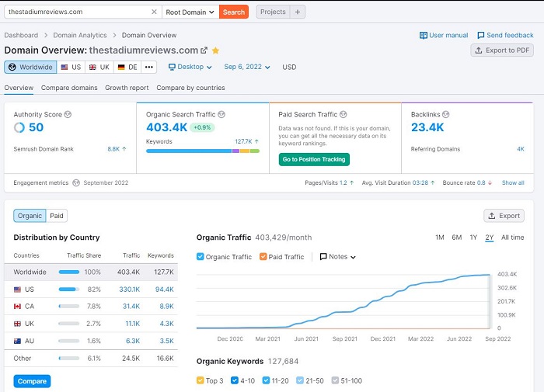
Task: Click globe info icon next to Authority Score
Action: [x=68, y=114]
